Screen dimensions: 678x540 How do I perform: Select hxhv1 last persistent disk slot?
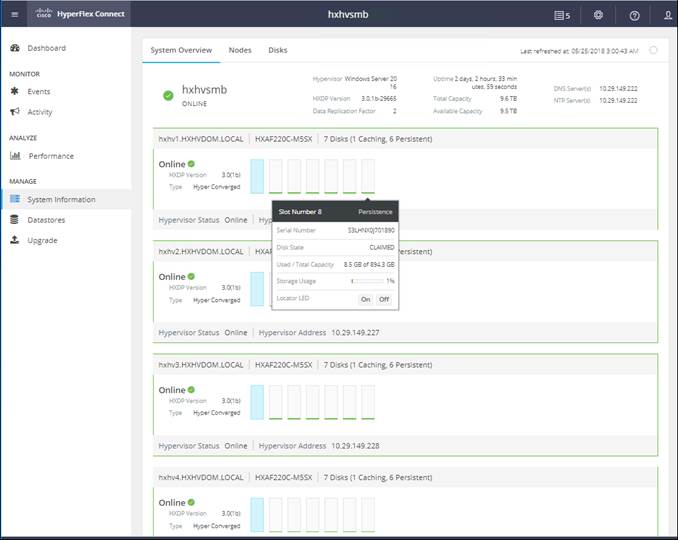click(x=368, y=176)
